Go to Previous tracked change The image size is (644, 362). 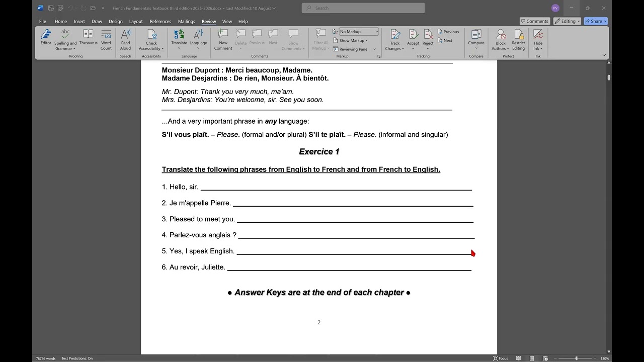point(448,32)
